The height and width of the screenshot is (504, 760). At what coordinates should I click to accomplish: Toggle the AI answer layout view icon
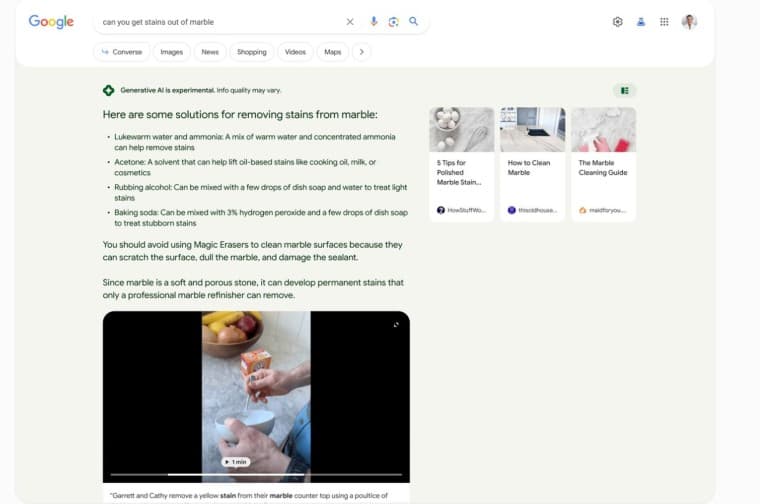click(625, 91)
